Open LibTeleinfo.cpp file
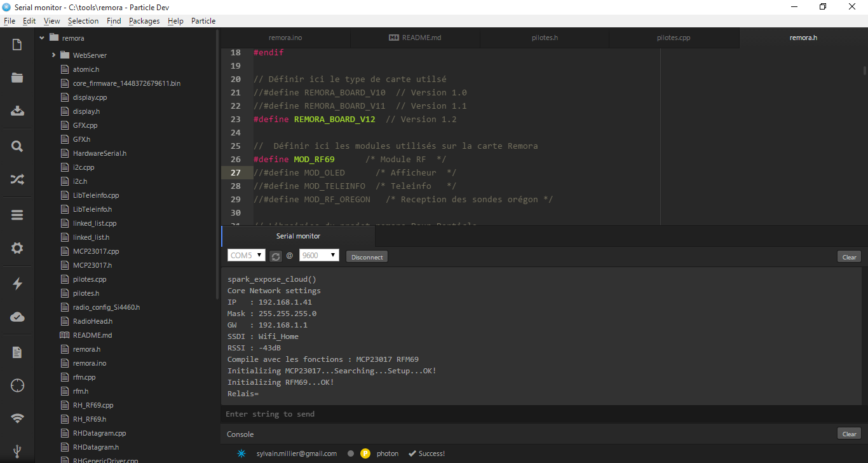Image resolution: width=868 pixels, height=463 pixels. click(96, 195)
